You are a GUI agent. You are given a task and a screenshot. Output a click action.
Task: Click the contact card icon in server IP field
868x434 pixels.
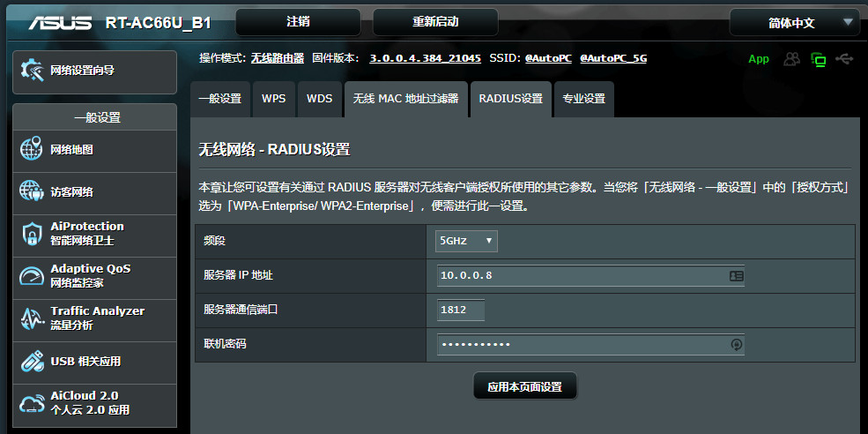[736, 276]
